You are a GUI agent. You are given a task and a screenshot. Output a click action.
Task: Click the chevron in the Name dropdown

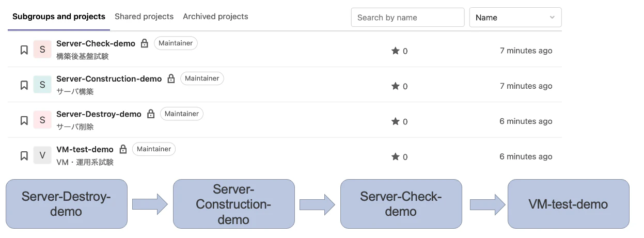(552, 18)
